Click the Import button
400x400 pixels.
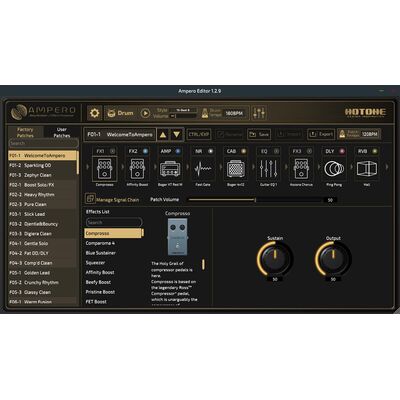[289, 134]
